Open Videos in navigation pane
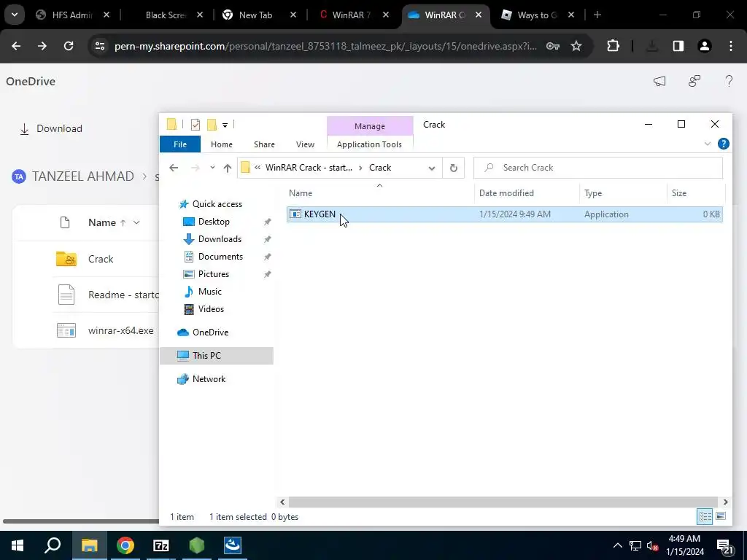 (x=211, y=309)
